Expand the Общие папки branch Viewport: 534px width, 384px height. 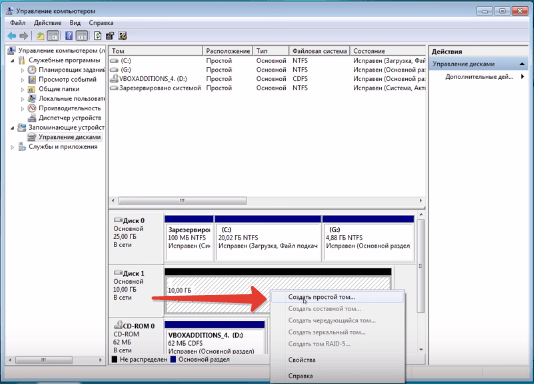pyautogui.click(x=22, y=89)
